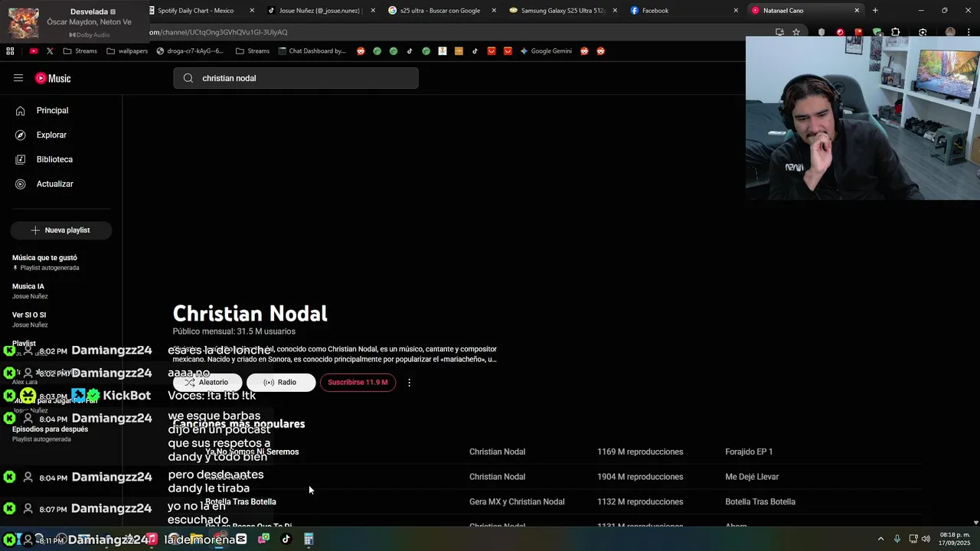The image size is (980, 551).
Task: Click the Desvelada now-playing album thumbnail
Action: point(23,23)
